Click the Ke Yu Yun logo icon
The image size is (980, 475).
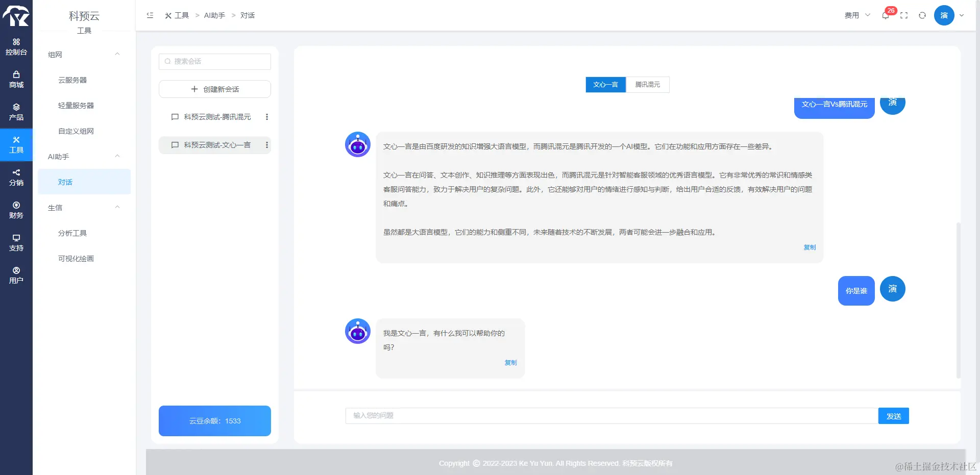coord(16,16)
